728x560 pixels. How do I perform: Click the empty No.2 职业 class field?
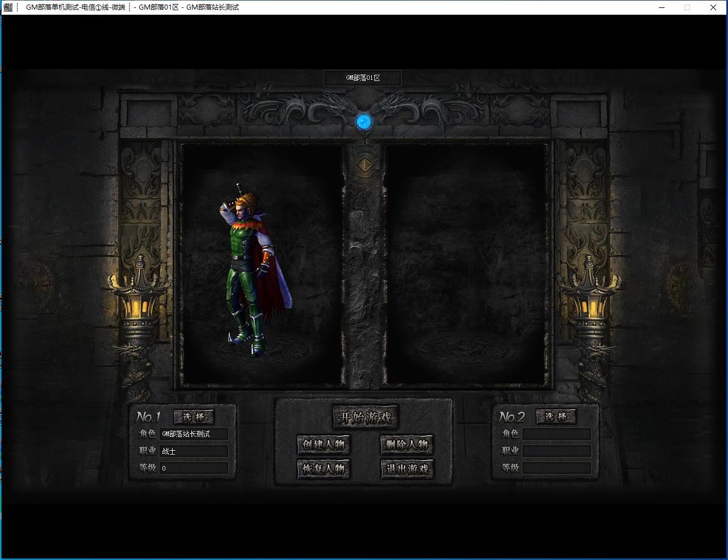click(x=556, y=451)
